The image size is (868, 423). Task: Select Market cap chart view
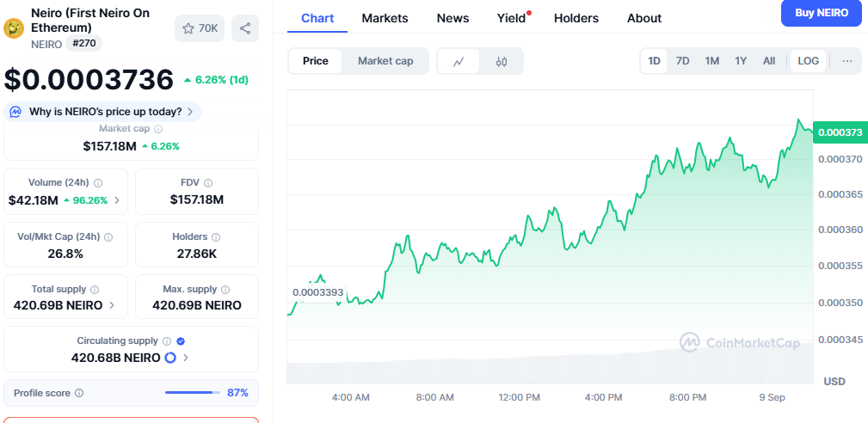(385, 61)
